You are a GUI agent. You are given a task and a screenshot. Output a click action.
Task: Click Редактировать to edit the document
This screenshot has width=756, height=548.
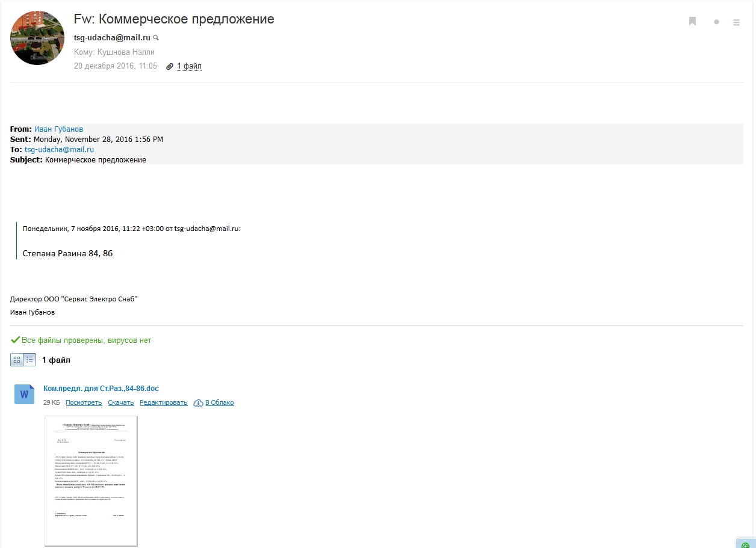tap(164, 402)
